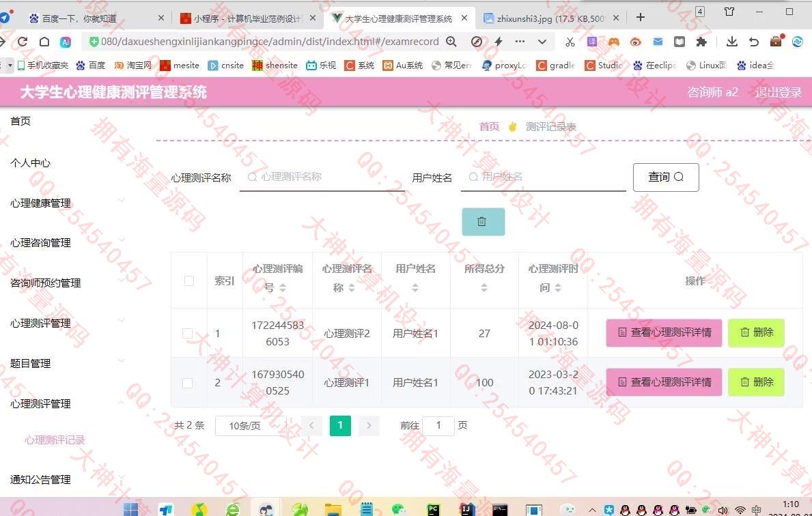Open the browser extensions puzzle icon
This screenshot has width=812, height=516.
(701, 42)
